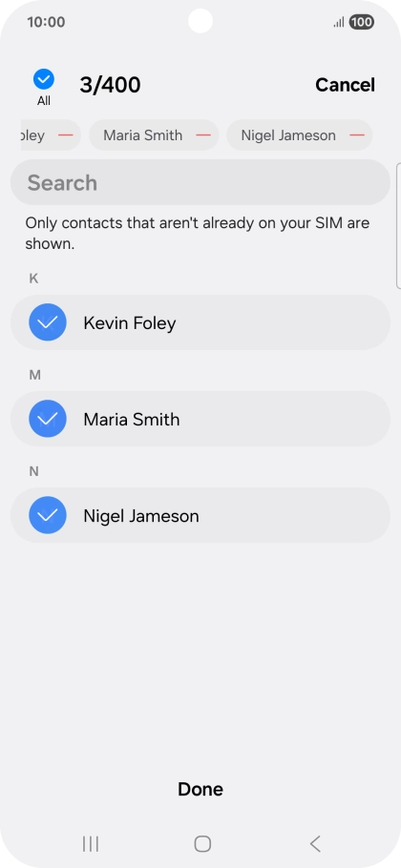This screenshot has height=868, width=401.
Task: Tap the signal strength status icon
Action: point(339,22)
